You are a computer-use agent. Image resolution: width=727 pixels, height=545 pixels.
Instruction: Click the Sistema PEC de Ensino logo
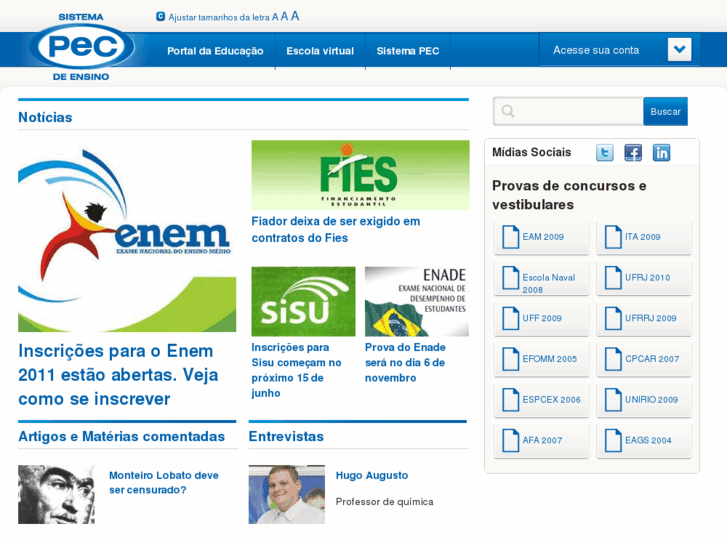82,47
